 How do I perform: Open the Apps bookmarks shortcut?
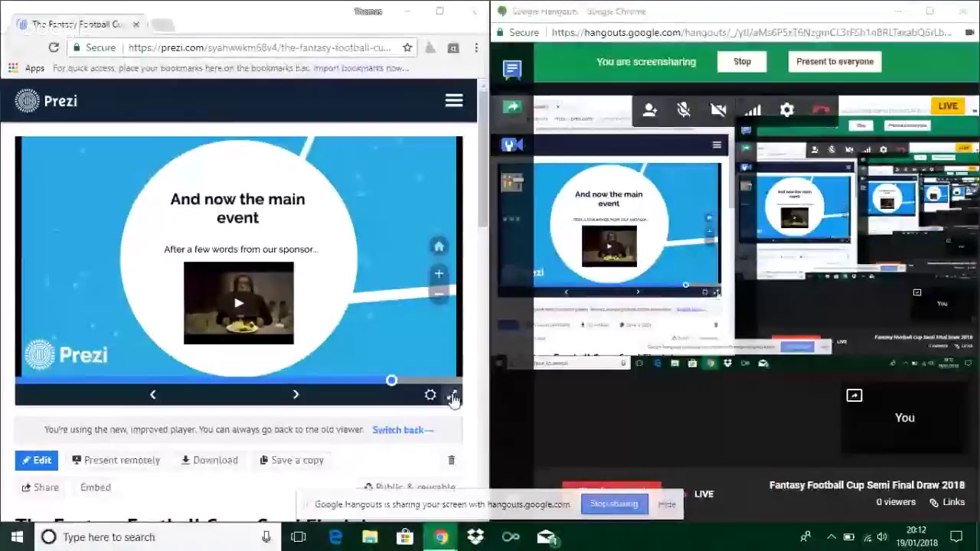click(x=26, y=68)
